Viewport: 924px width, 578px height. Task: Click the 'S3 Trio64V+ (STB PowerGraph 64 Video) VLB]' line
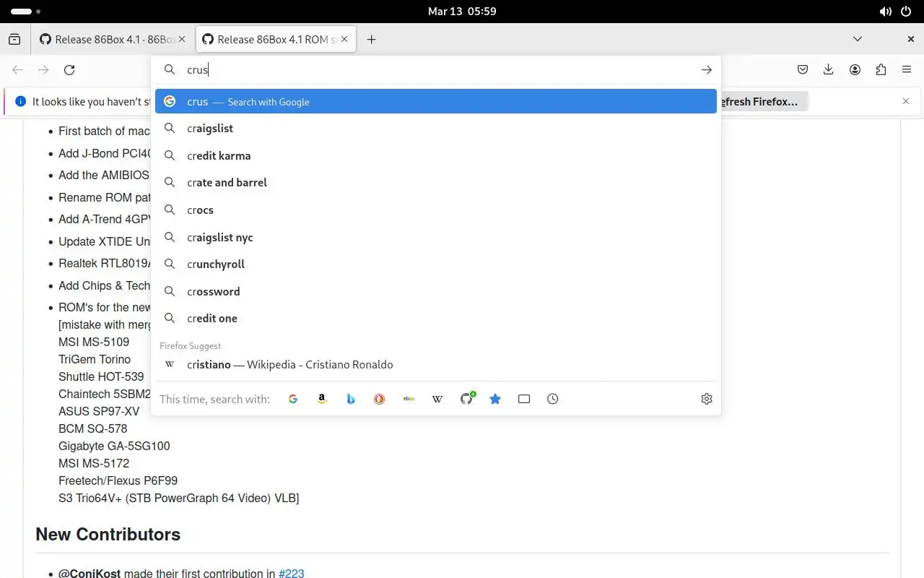(178, 498)
